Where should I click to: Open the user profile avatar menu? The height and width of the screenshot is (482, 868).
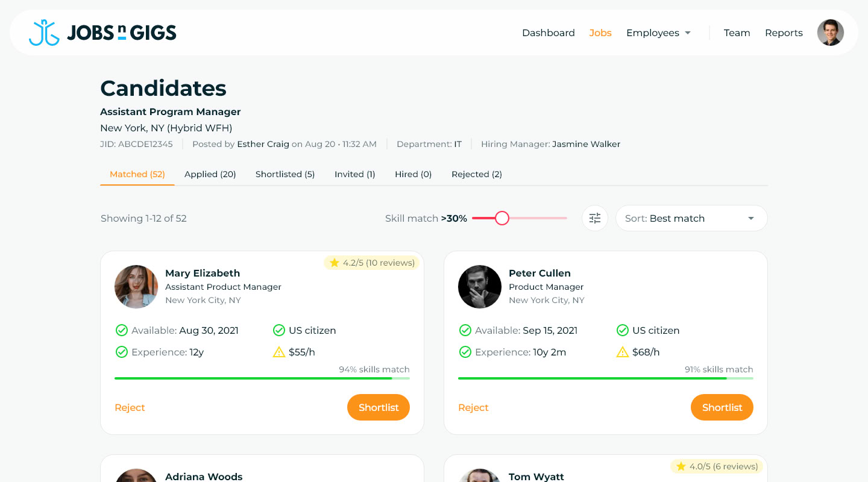[x=830, y=33]
